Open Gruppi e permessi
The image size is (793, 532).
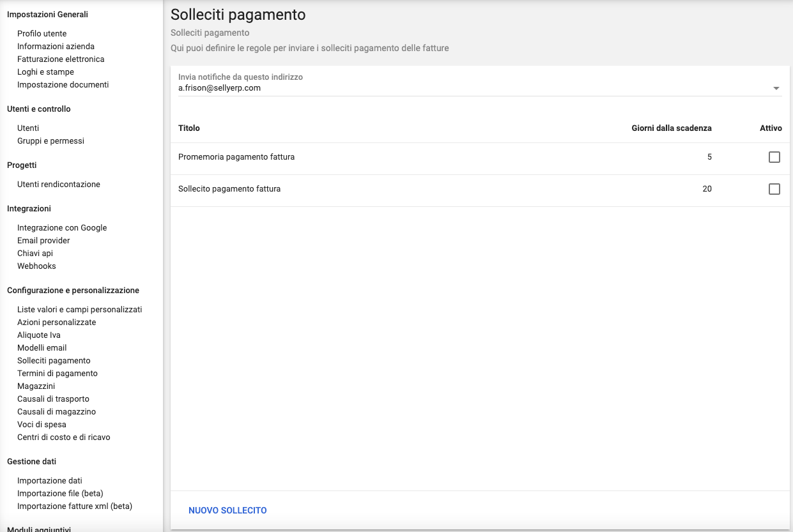tap(50, 141)
